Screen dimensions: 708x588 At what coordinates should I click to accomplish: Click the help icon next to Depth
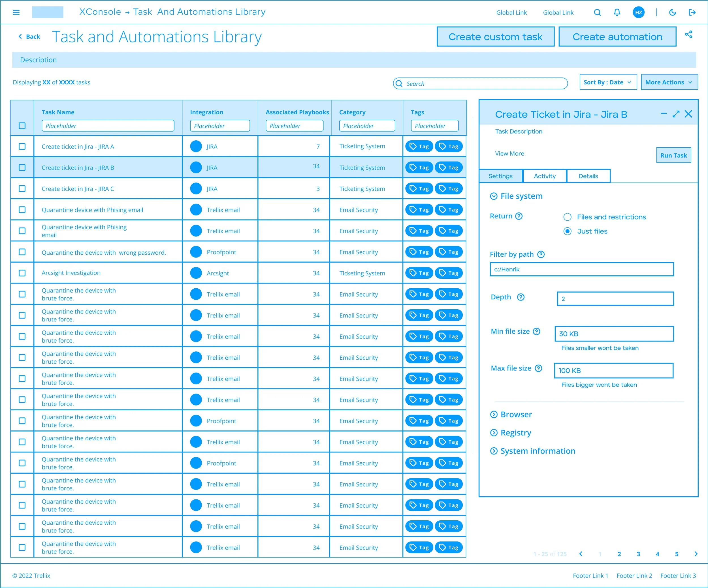point(521,297)
